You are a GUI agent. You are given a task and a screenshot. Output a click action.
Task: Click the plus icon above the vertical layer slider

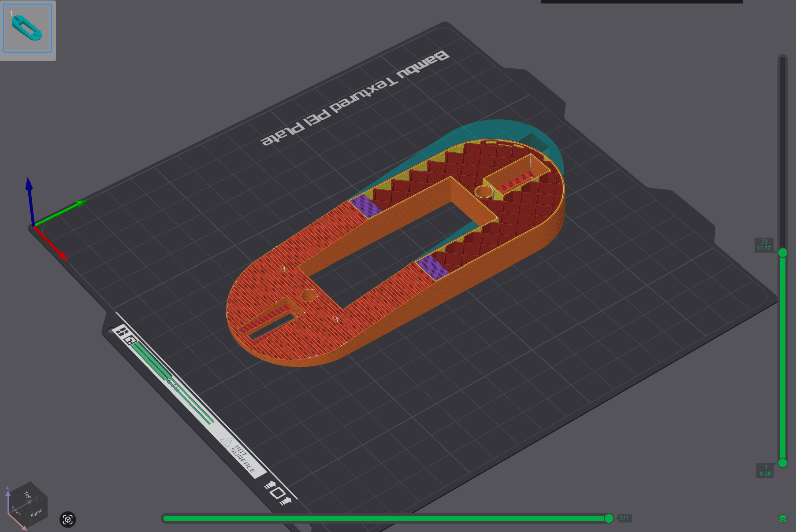pos(782,253)
